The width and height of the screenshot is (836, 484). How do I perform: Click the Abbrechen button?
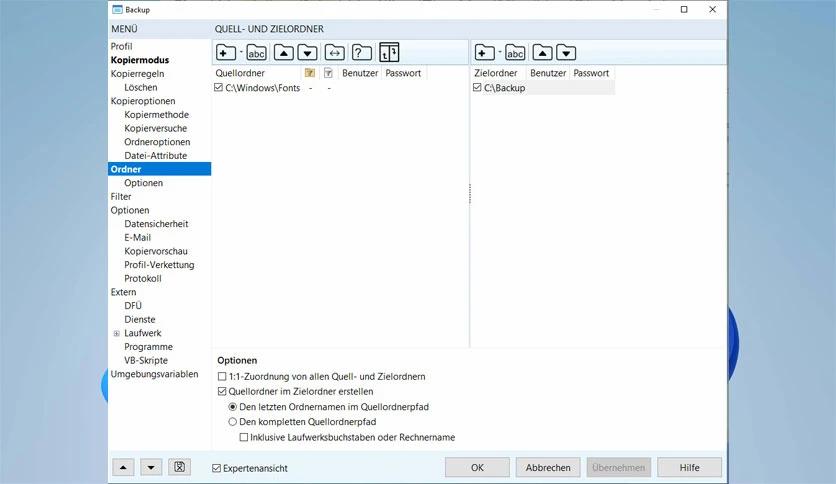[548, 467]
